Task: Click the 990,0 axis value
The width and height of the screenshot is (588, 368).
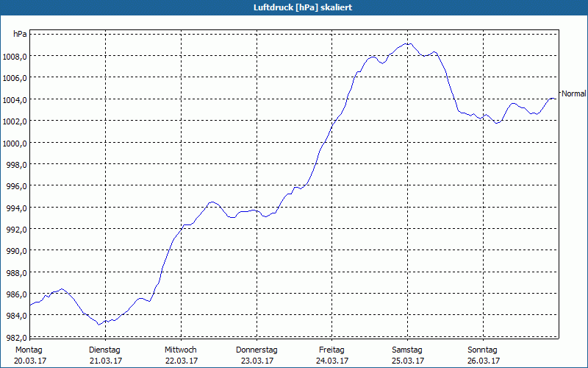Action: click(x=16, y=251)
